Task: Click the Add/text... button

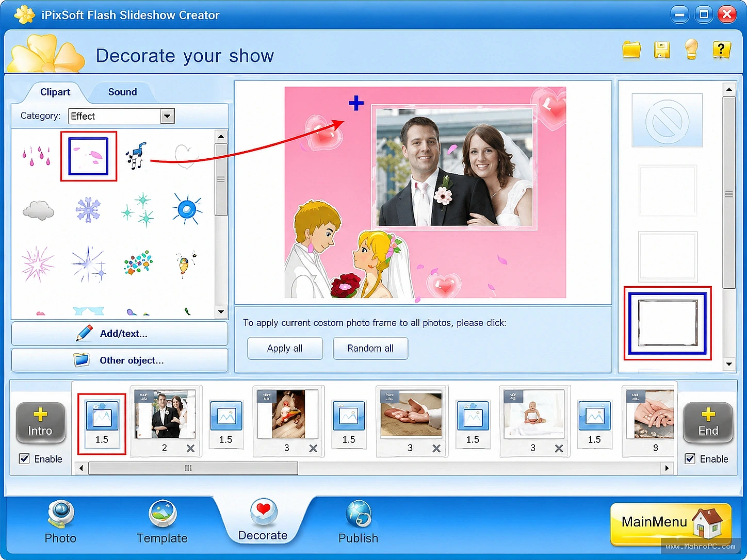Action: tap(120, 334)
